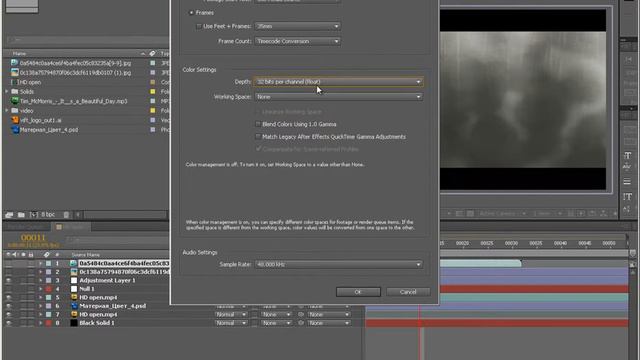This screenshot has width=640, height=360.
Task: Open the Active Camera view dropdown
Action: [502, 213]
